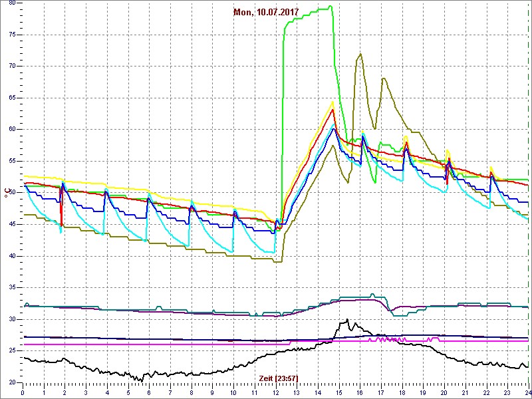Select temperature axis value 55
Screen dimensions: 532x399
[x=11, y=161]
